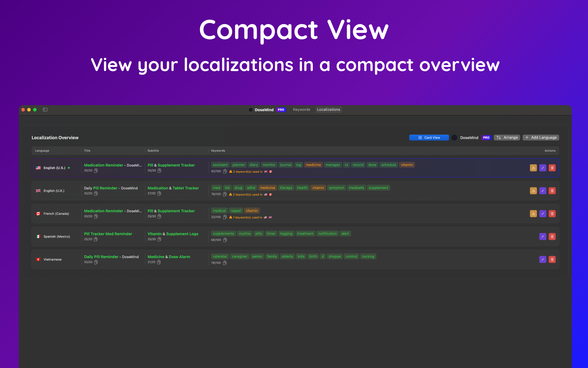The image size is (588, 368).
Task: Copy the Spanish (Mexico) subtitle text
Action: [159, 239]
